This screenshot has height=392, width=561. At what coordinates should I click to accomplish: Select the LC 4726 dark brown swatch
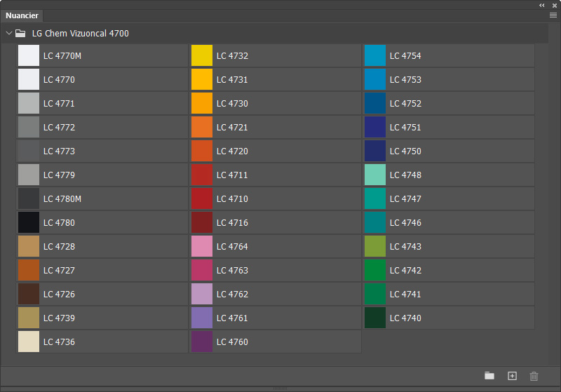point(29,294)
